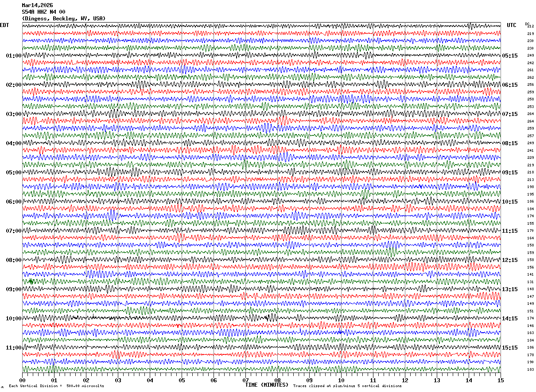This screenshot has width=536, height=392.
Task: Click the DC offset value 195
Action: pyautogui.click(x=530, y=194)
